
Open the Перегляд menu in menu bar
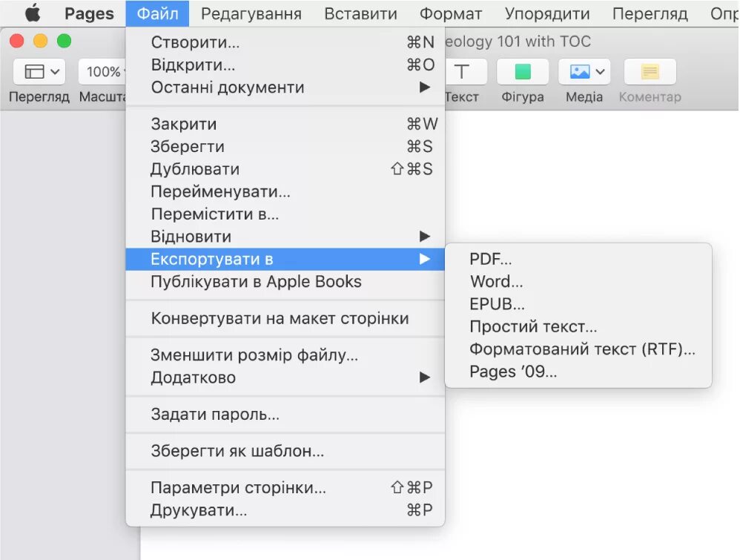click(650, 13)
